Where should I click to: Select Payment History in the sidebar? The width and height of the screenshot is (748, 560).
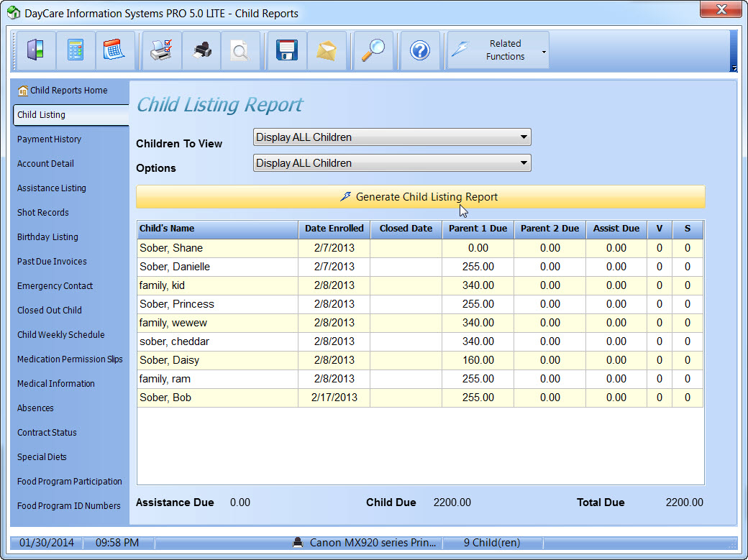[x=49, y=139]
